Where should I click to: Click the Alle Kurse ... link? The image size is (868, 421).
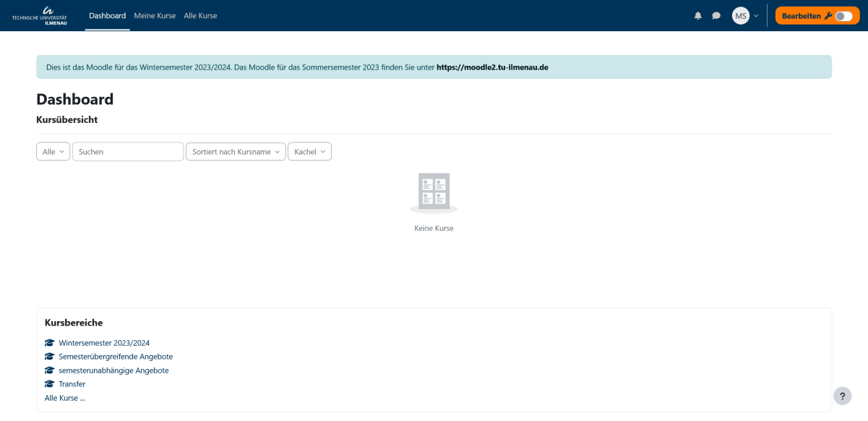64,398
